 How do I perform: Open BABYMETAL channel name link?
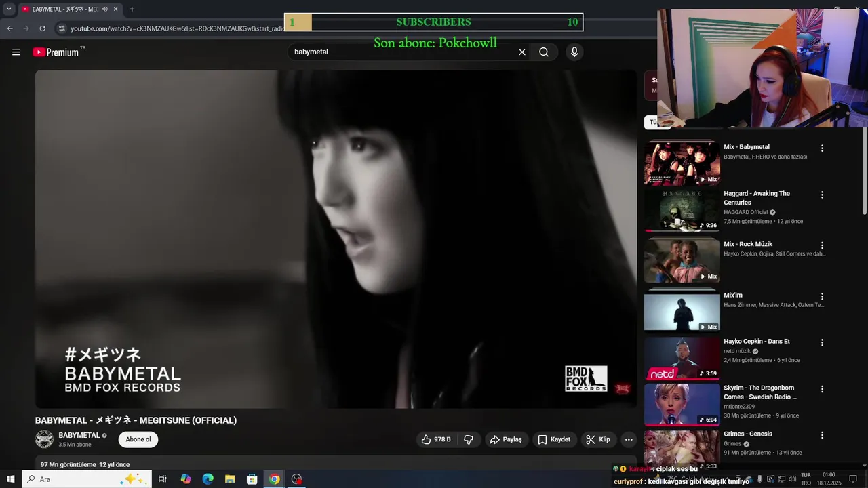coord(79,435)
